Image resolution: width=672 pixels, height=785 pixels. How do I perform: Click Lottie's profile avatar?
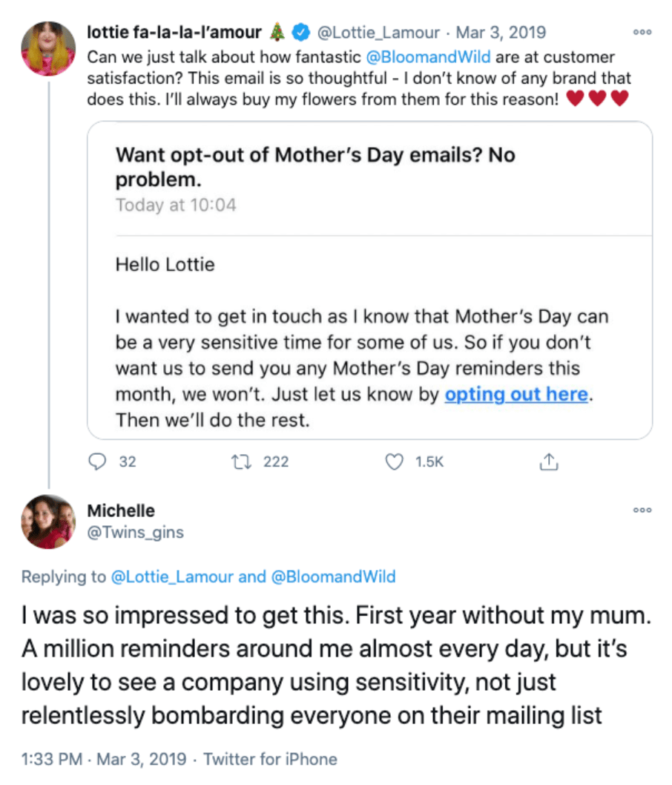48,49
